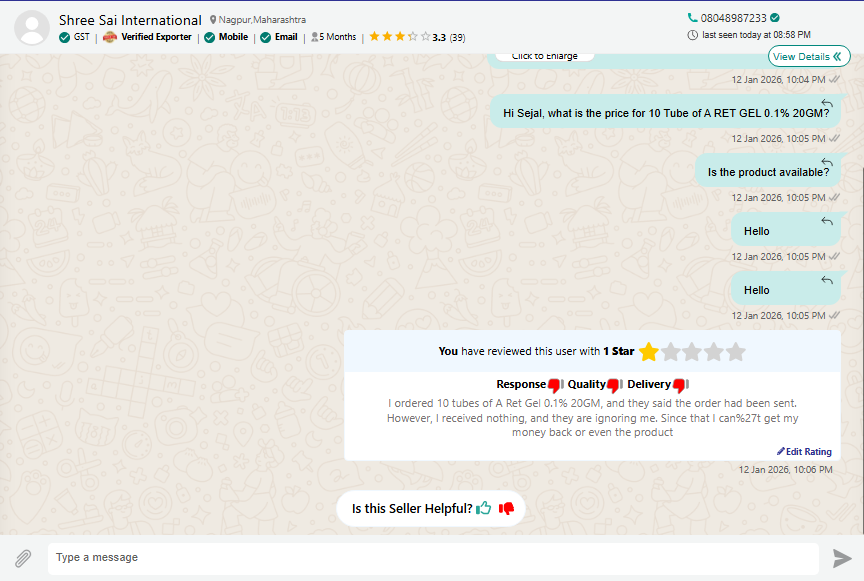Click the Mobile verified check icon
This screenshot has height=581, width=864.
209,37
